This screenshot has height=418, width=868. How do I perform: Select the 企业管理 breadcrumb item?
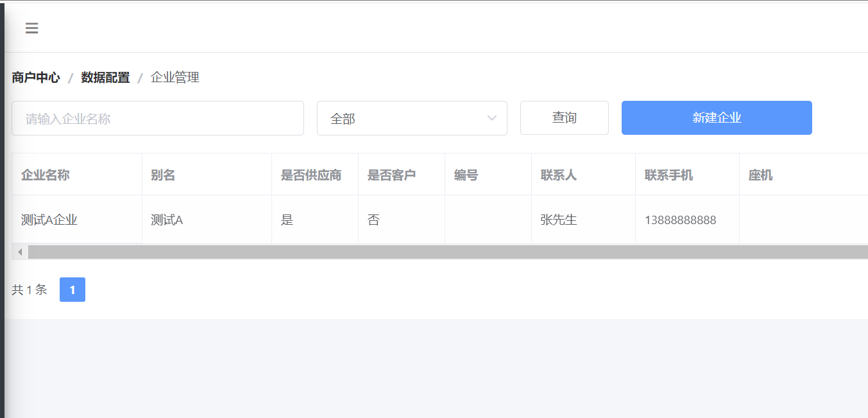174,78
